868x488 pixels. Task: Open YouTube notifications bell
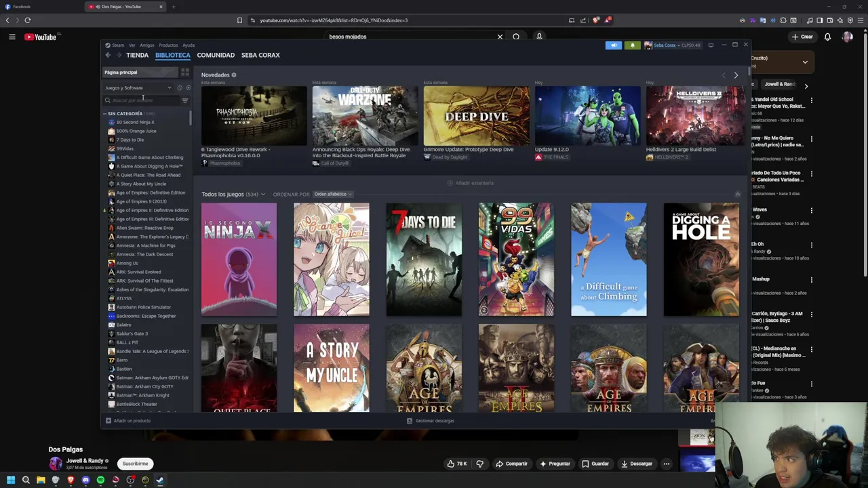tap(827, 37)
